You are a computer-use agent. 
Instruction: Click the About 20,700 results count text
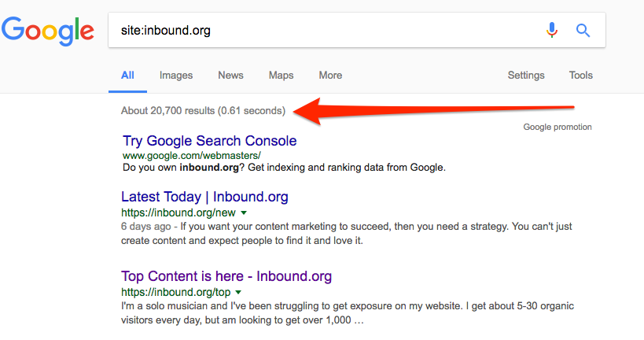click(x=203, y=111)
